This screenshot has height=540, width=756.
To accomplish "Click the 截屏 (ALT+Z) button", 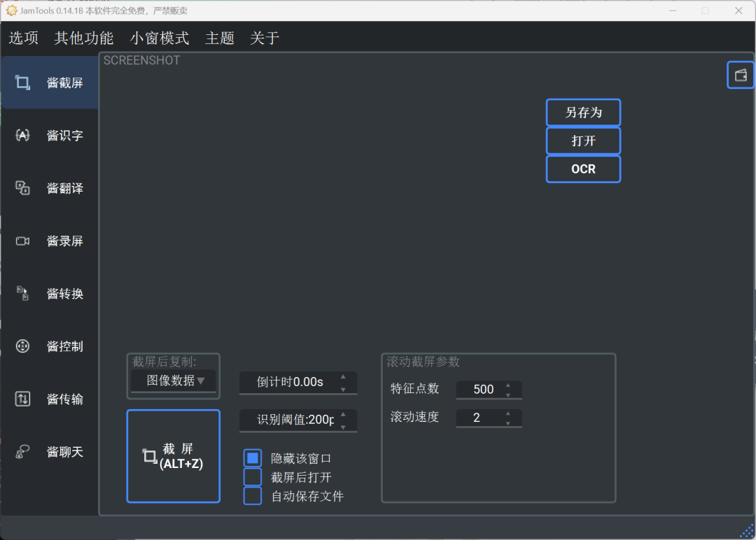I will 174,456.
